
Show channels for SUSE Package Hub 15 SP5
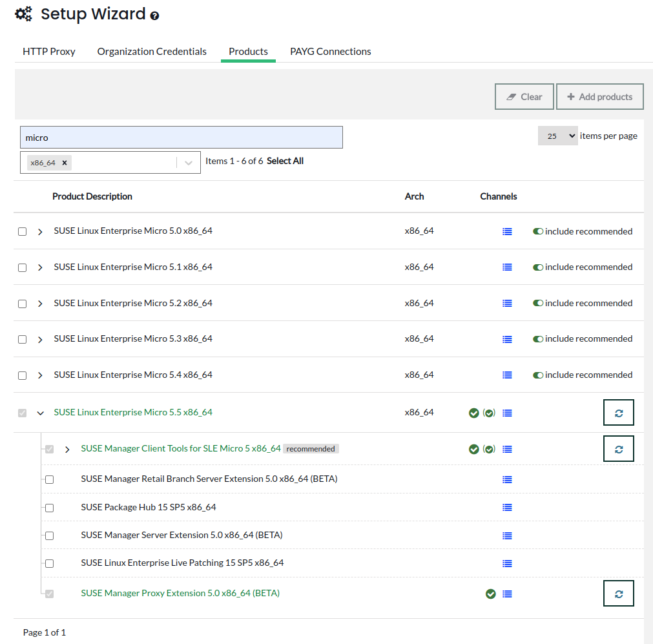point(507,507)
